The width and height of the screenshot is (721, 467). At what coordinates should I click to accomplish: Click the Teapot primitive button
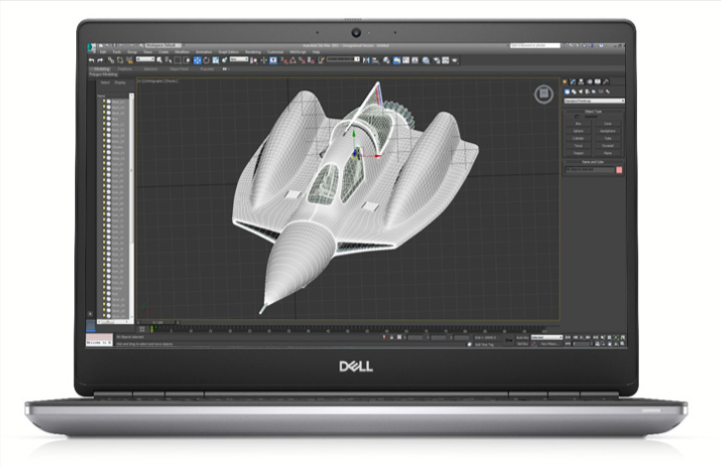point(578,153)
